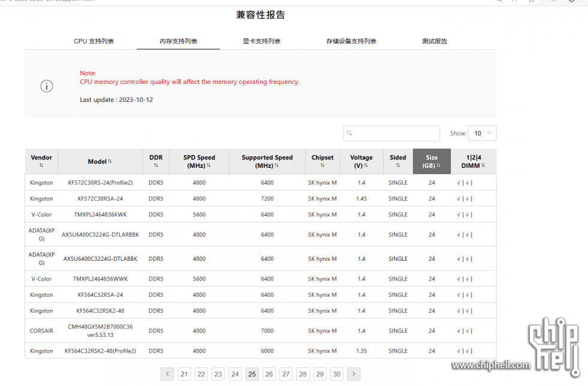Click model KF564C32RSK2-48(Profile2) cell

pos(101,351)
